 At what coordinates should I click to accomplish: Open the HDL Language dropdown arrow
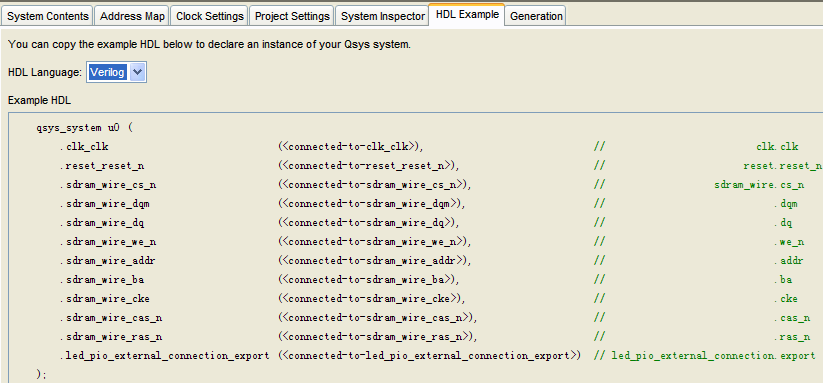point(138,72)
